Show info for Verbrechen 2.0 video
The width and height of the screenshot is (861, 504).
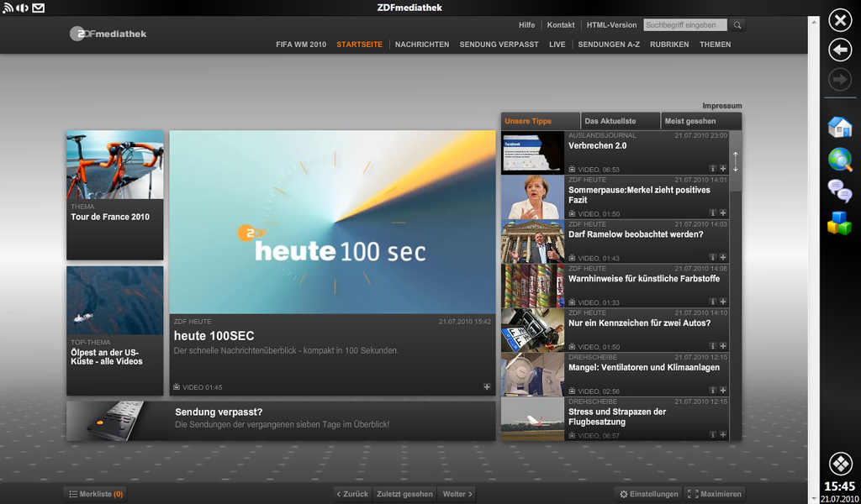coord(712,169)
